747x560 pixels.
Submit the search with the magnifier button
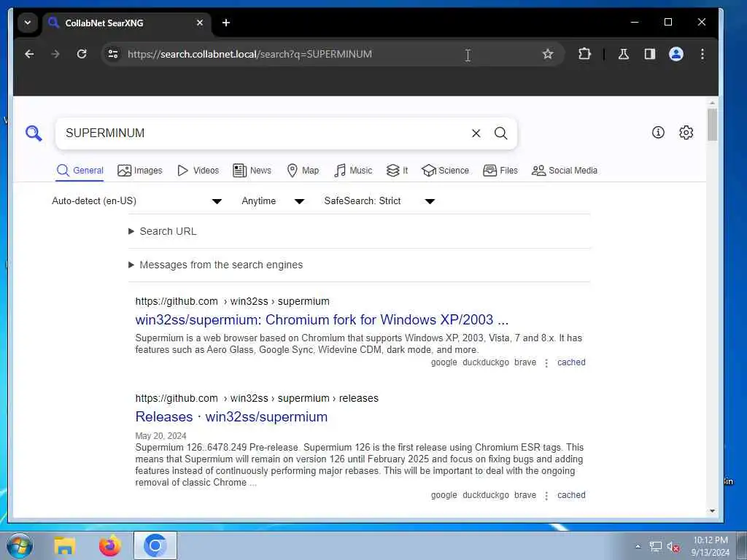coord(500,133)
